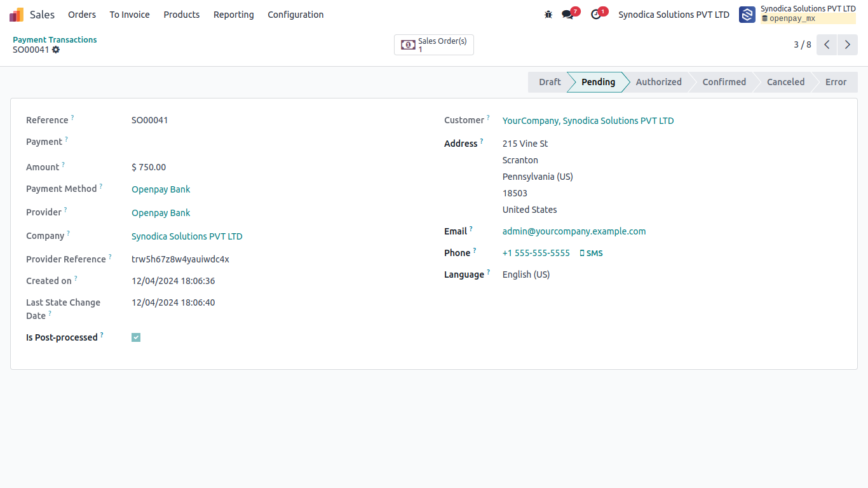Click the reference value SO00041
The image size is (868, 488).
click(150, 120)
